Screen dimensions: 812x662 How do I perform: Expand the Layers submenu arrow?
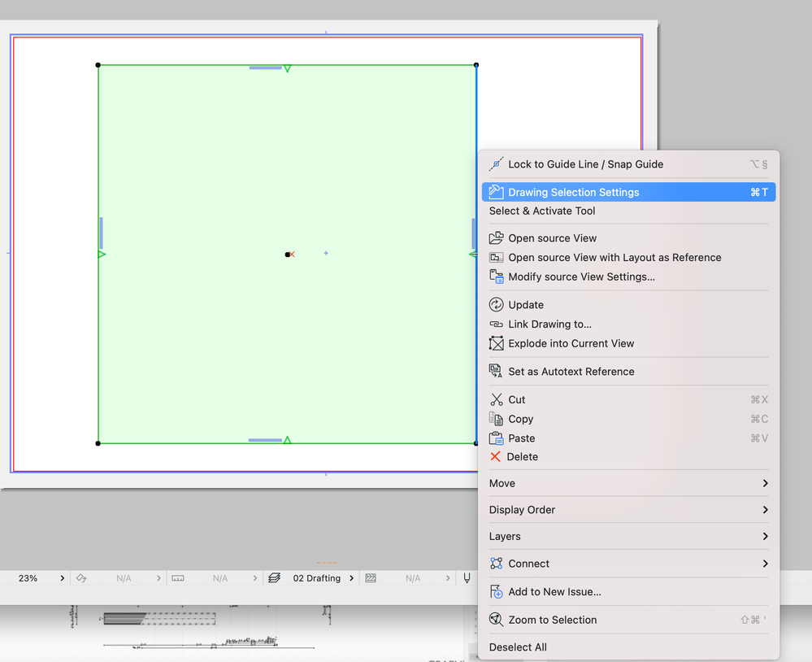coord(765,536)
